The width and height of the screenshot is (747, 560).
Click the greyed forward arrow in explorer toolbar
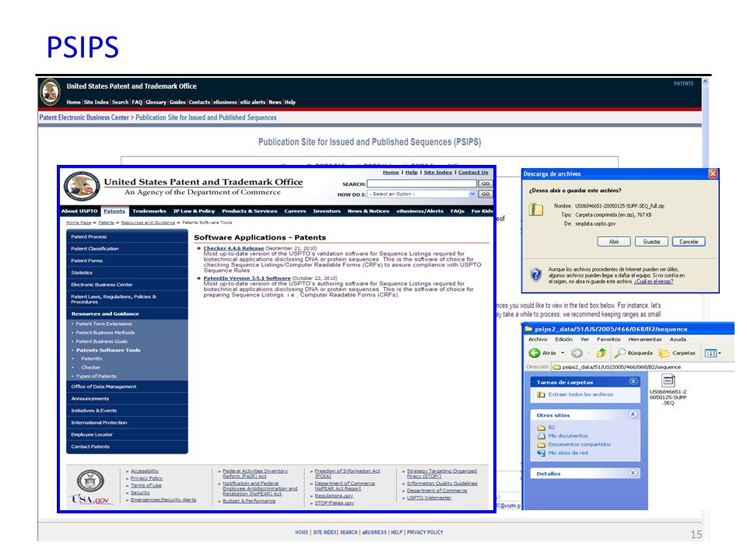click(x=577, y=353)
